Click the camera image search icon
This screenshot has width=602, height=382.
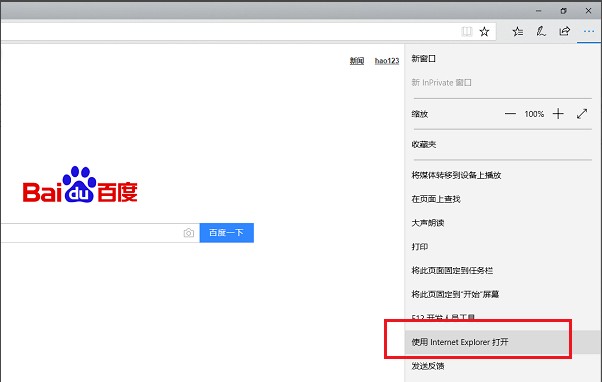[x=189, y=233]
